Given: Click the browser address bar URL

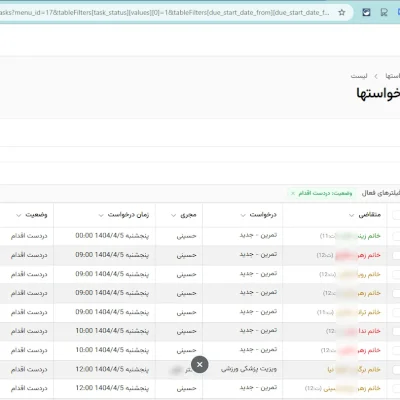Looking at the screenshot, I should coord(165,13).
